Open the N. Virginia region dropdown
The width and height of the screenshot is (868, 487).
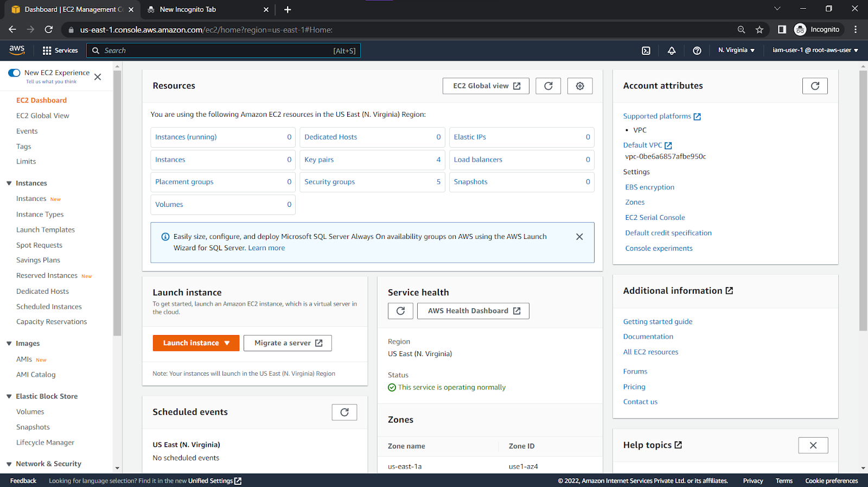pyautogui.click(x=736, y=50)
